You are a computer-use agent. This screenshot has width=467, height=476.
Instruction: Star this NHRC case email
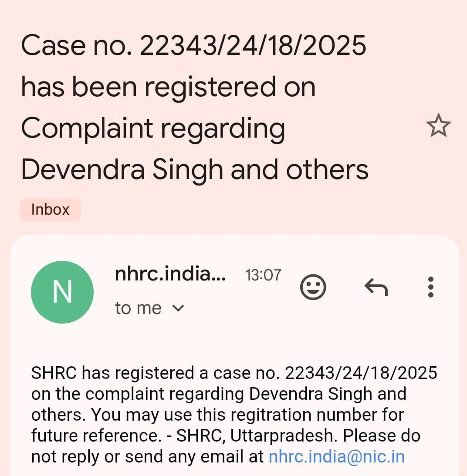[x=438, y=125]
